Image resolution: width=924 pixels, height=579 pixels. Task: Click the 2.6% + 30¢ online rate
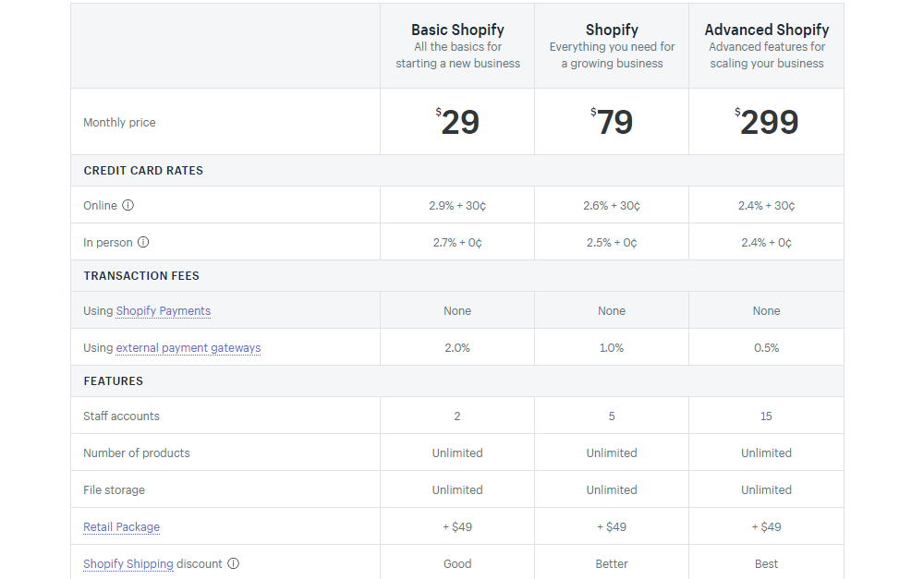coord(612,206)
